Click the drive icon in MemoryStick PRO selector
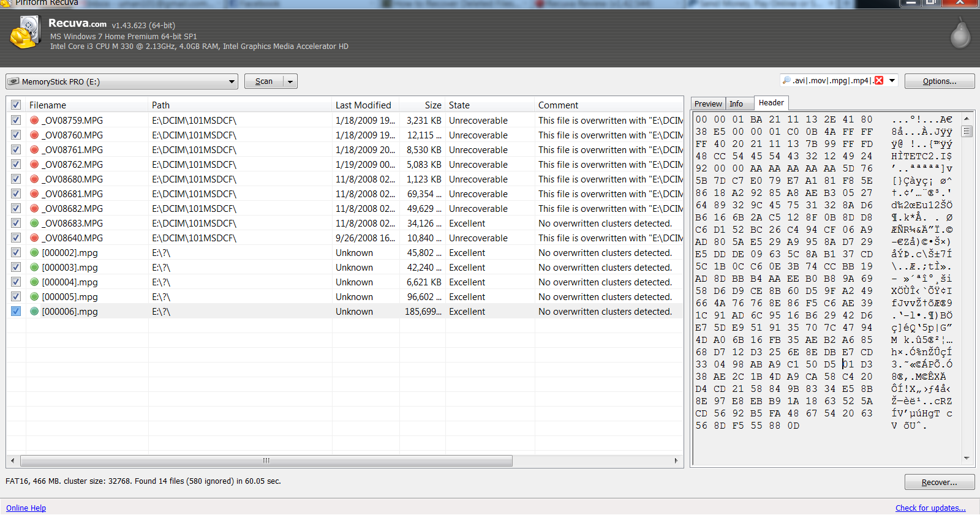Image resolution: width=980 pixels, height=515 pixels. point(14,81)
